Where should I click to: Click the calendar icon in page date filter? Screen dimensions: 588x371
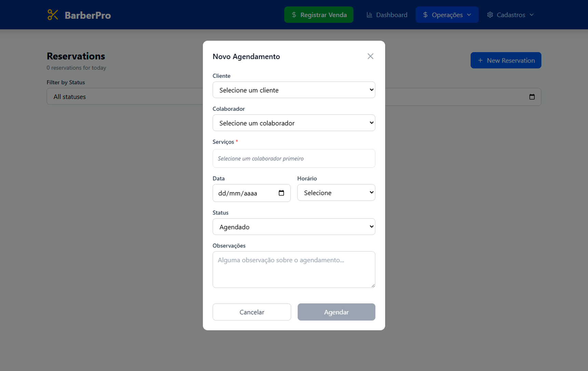click(x=532, y=97)
